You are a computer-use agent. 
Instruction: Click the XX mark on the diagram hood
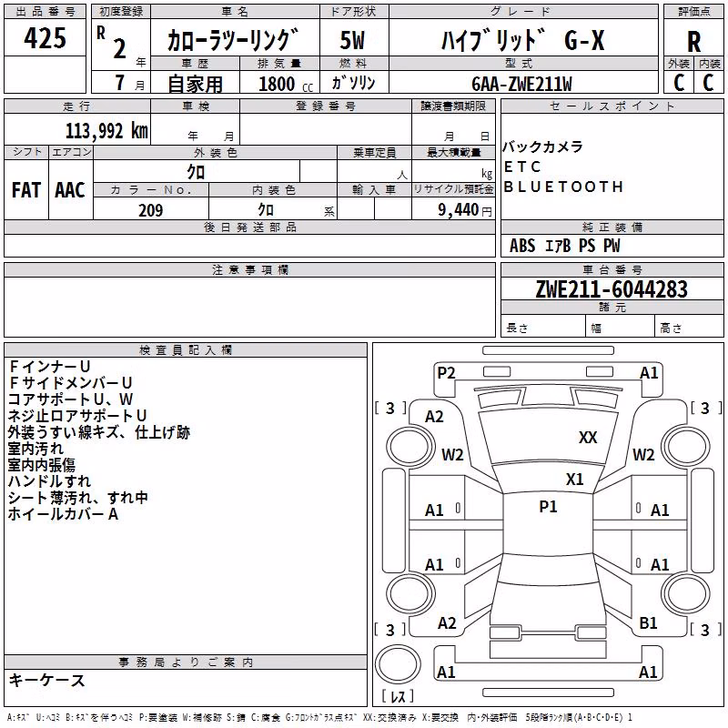click(x=588, y=438)
